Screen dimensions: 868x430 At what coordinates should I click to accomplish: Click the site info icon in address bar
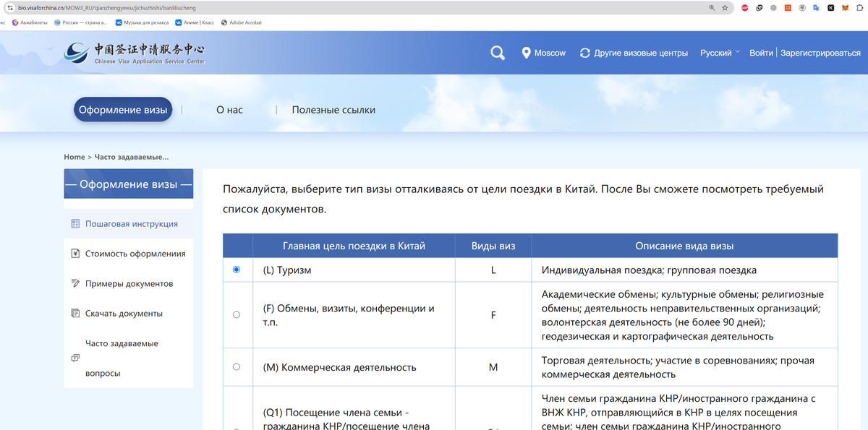pos(9,7)
